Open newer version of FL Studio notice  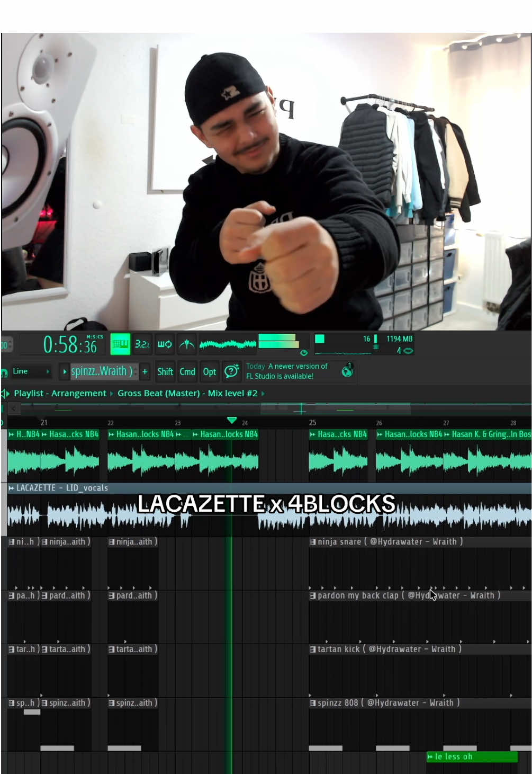(286, 371)
